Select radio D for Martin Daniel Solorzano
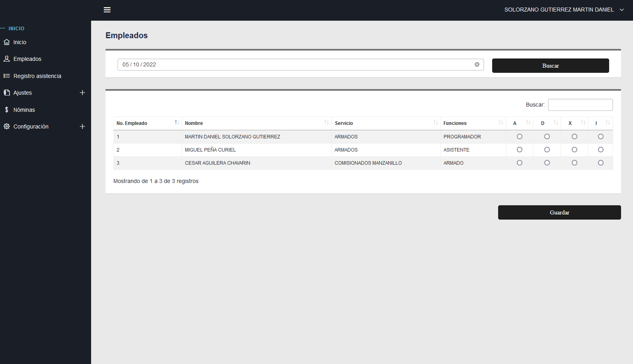The image size is (633, 364). tap(547, 136)
